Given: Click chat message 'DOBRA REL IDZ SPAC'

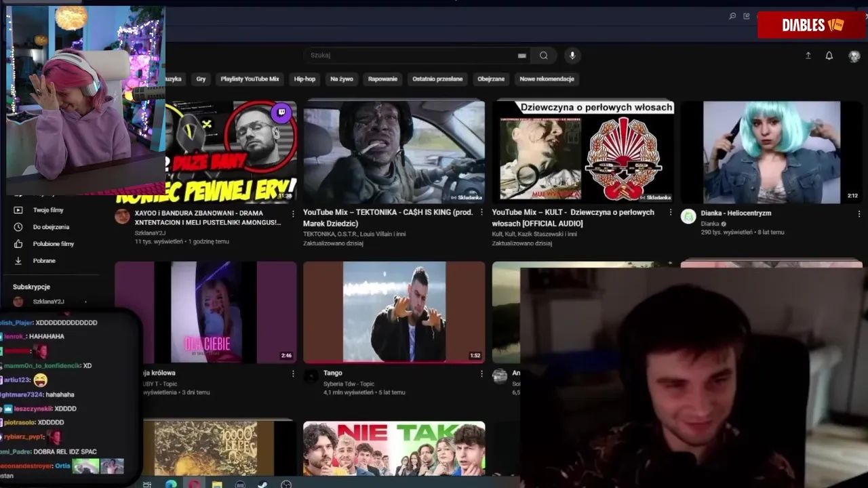Looking at the screenshot, I should (65, 451).
